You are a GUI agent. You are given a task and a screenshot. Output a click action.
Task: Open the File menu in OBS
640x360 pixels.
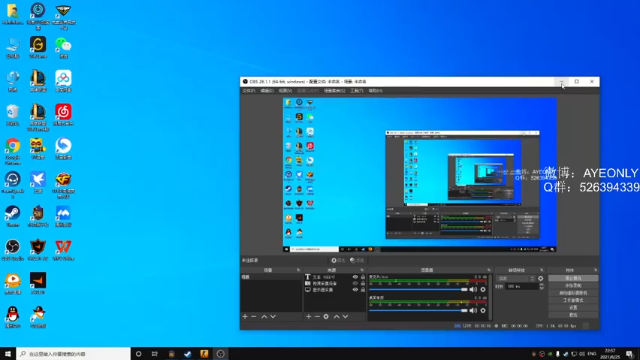(249, 91)
